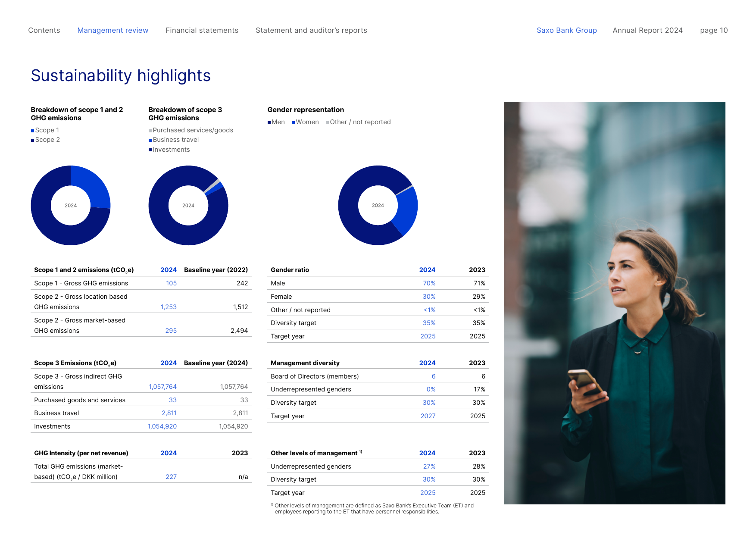Select the Female 2023 value 29%

coord(479,297)
